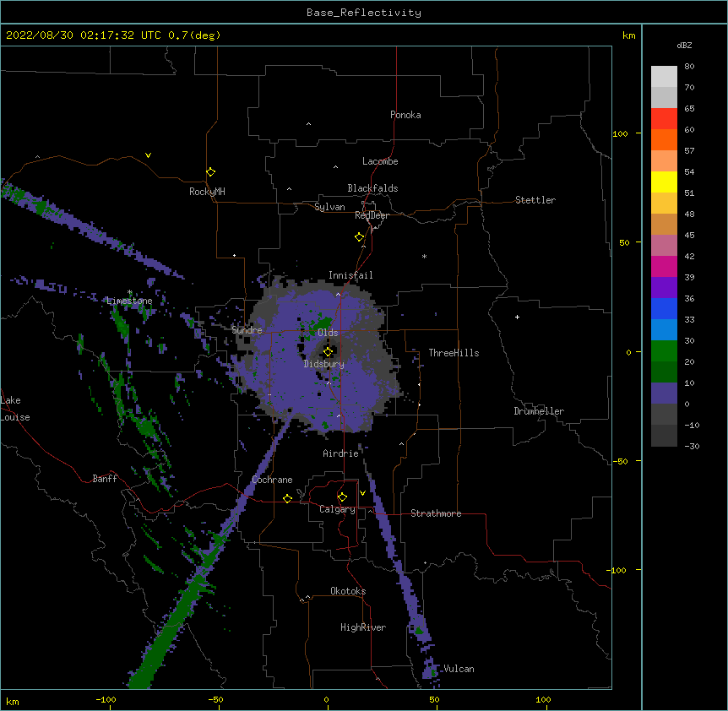Click the Didsbury city label
The width and height of the screenshot is (728, 711).
coord(324,364)
